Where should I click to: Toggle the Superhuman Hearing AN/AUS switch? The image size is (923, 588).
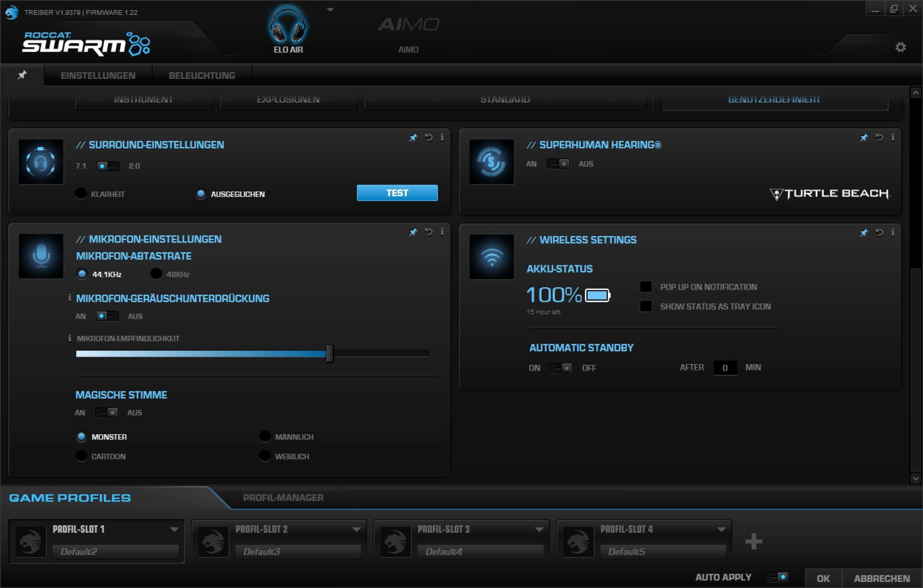[558, 164]
